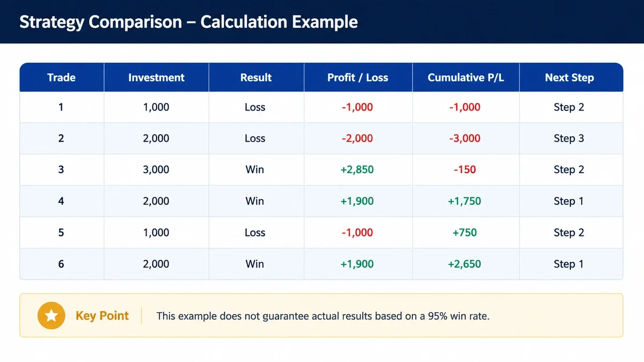The image size is (644, 362).
Task: Click the Next Step column header
Action: 569,77
